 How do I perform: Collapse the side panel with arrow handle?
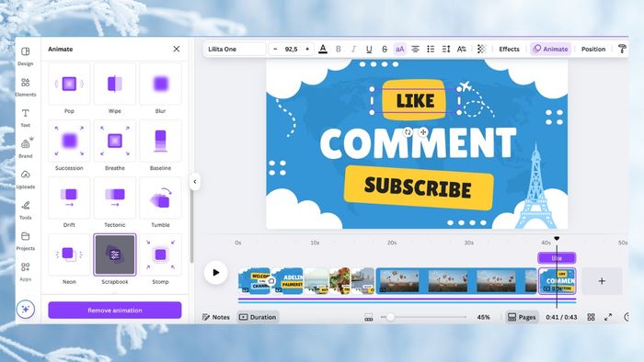195,182
